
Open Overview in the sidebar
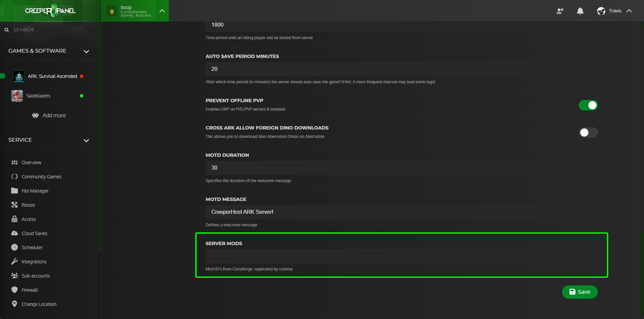pyautogui.click(x=31, y=163)
